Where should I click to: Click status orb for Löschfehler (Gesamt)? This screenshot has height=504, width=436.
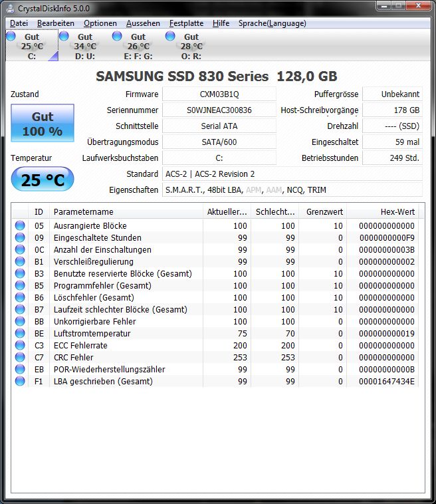point(20,297)
